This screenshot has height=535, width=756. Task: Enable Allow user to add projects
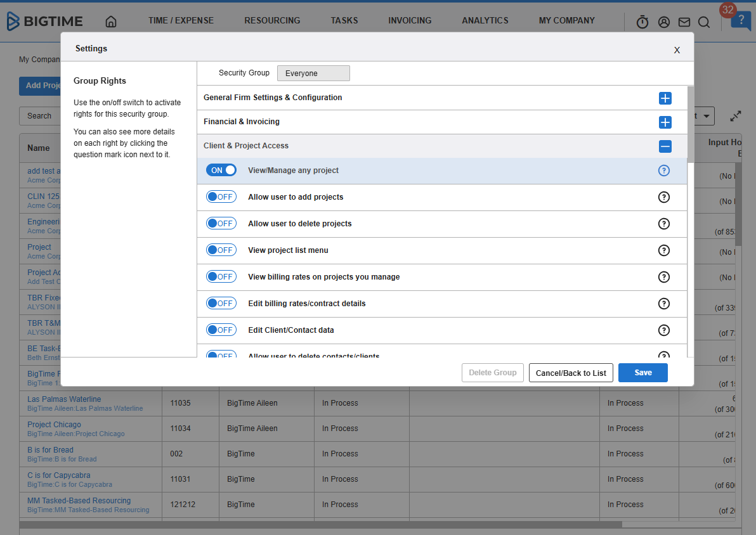tap(221, 197)
